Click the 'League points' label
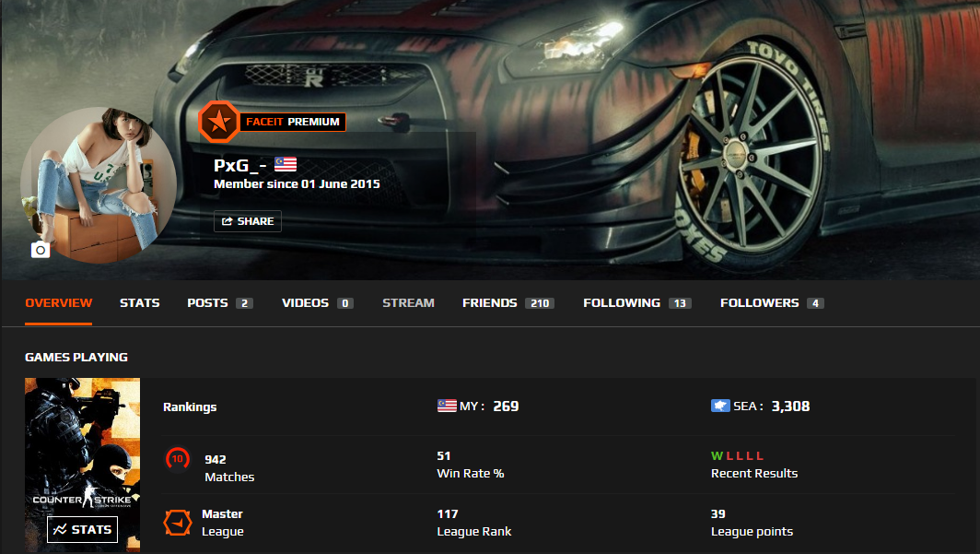 (x=752, y=532)
